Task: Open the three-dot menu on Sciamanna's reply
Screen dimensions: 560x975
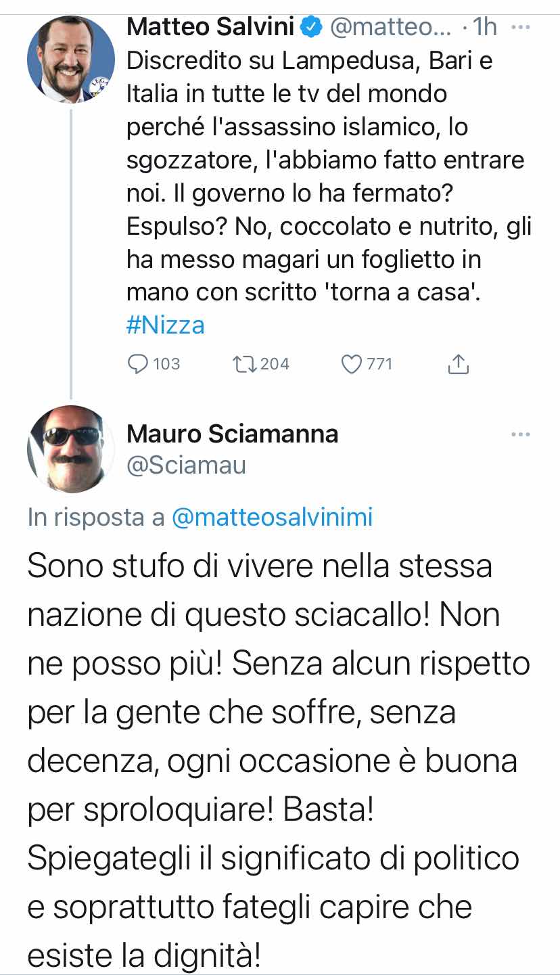Action: (x=520, y=434)
